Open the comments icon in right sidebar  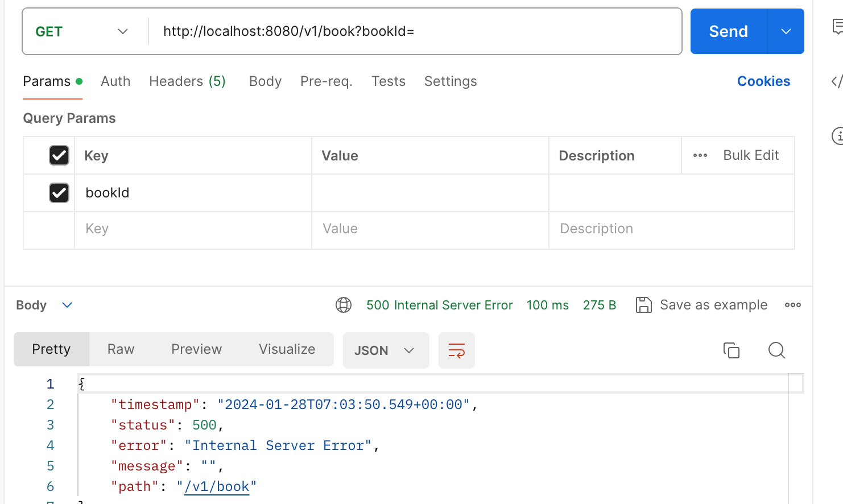(x=837, y=27)
